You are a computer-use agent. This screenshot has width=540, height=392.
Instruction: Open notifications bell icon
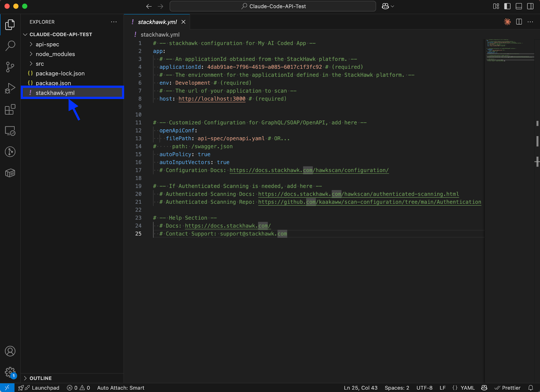click(531, 388)
